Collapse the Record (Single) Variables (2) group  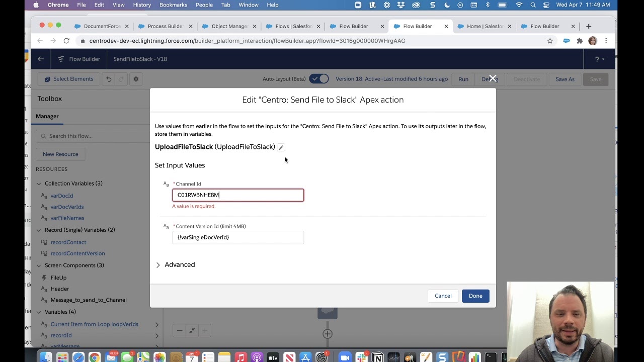tap(39, 230)
